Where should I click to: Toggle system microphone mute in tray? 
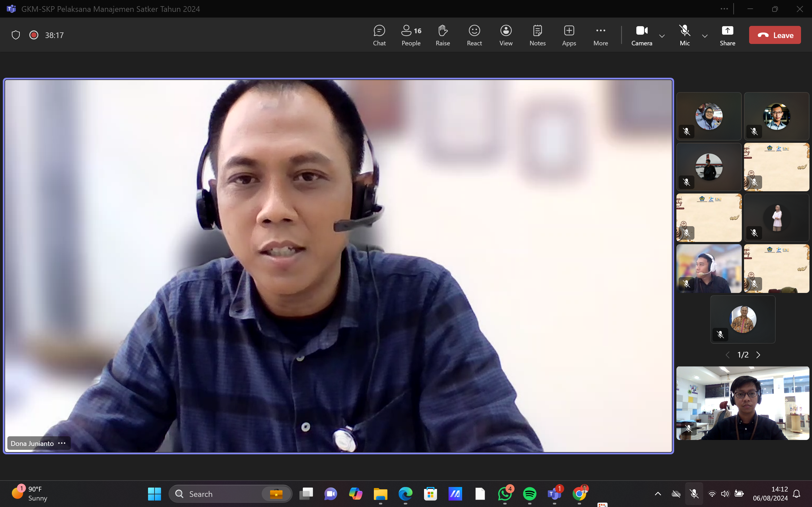[694, 493]
